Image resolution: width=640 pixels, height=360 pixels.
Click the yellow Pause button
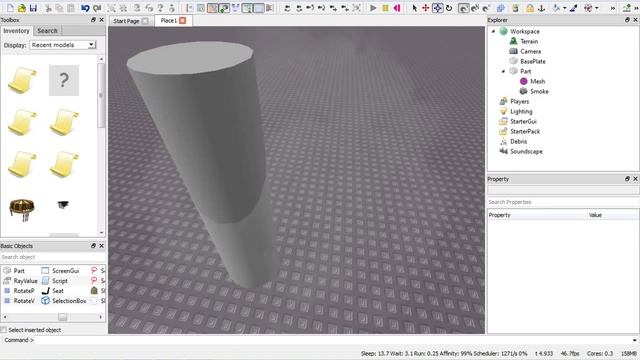[385, 8]
